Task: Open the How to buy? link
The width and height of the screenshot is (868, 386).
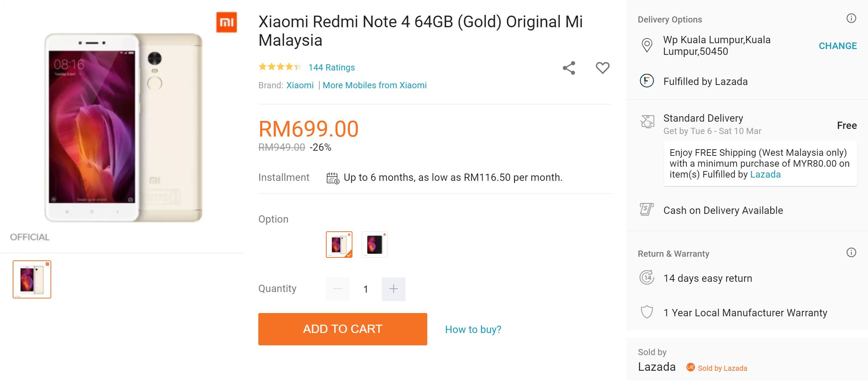Action: [x=473, y=329]
